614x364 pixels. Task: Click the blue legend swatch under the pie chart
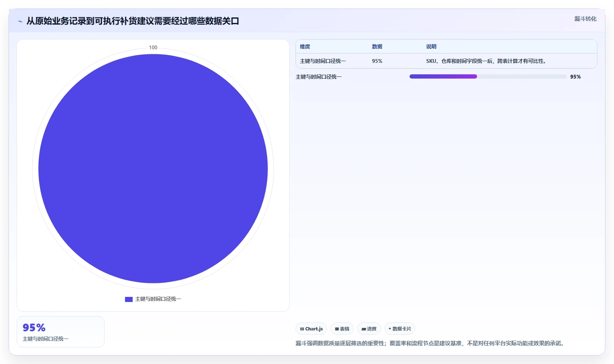[128, 299]
